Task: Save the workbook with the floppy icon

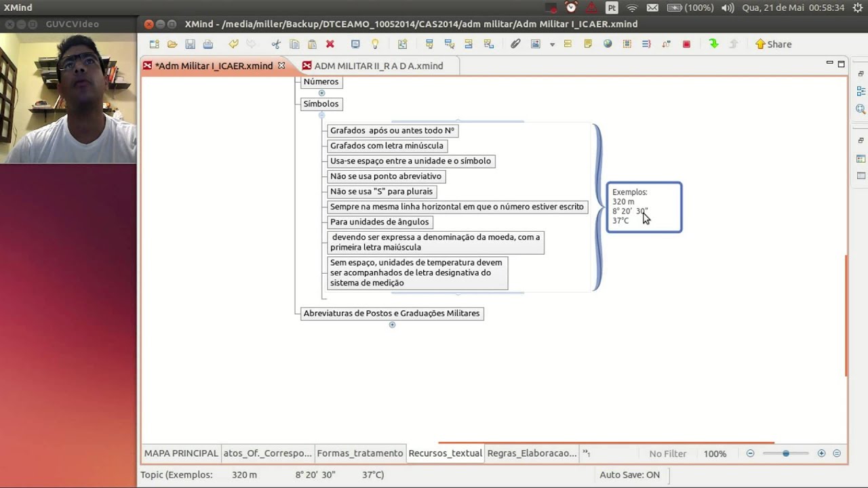Action: point(191,44)
